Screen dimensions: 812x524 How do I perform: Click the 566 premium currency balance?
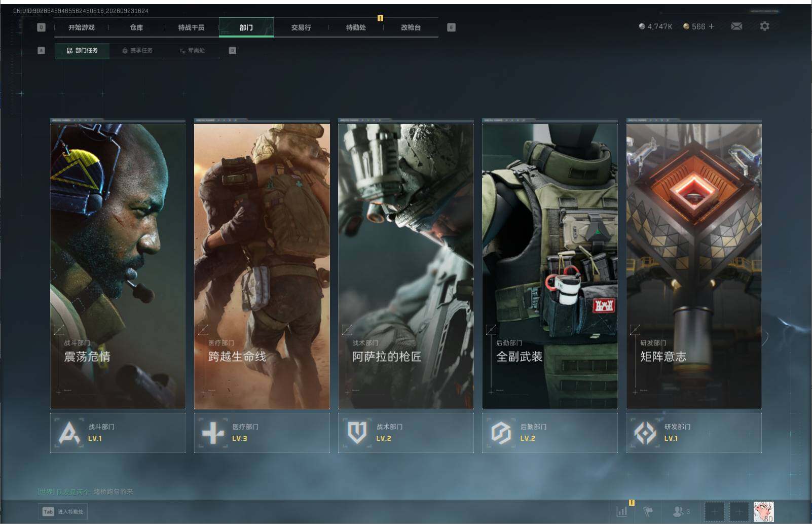tap(694, 26)
